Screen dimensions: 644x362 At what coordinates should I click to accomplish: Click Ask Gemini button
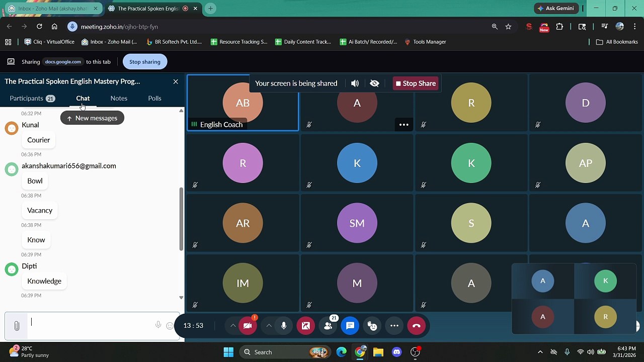pos(555,9)
